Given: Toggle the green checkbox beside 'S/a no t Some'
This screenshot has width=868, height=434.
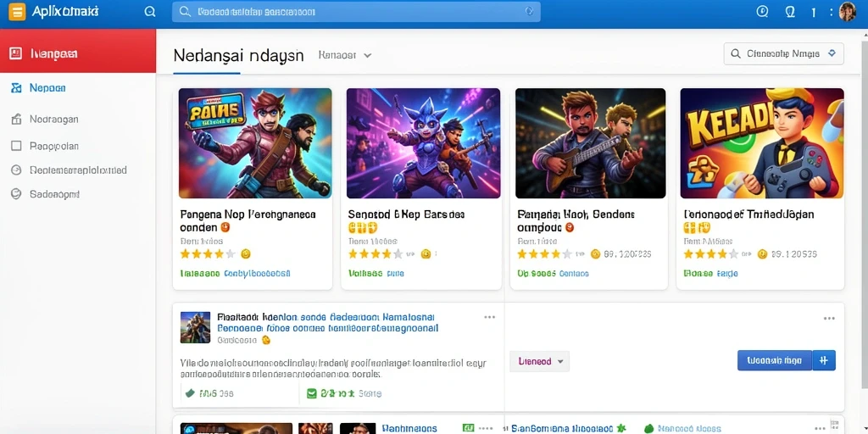Looking at the screenshot, I should coord(311,393).
